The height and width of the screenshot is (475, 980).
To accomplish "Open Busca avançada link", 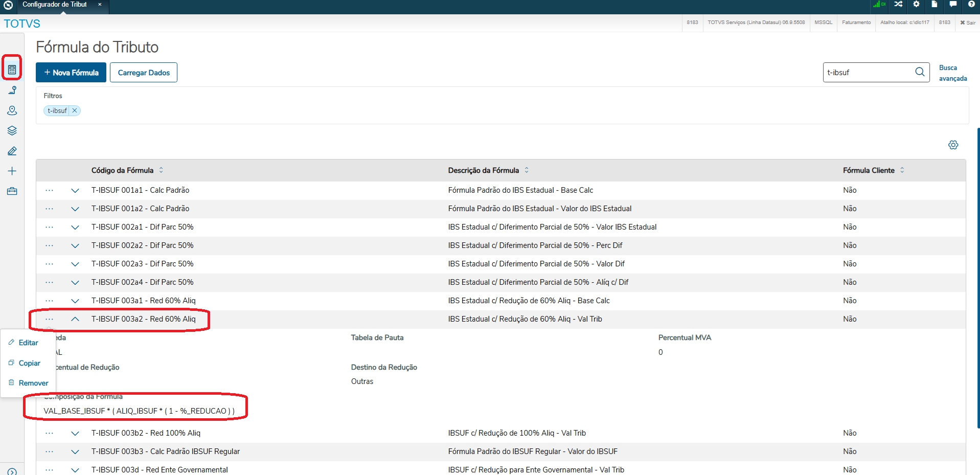I will pyautogui.click(x=953, y=73).
